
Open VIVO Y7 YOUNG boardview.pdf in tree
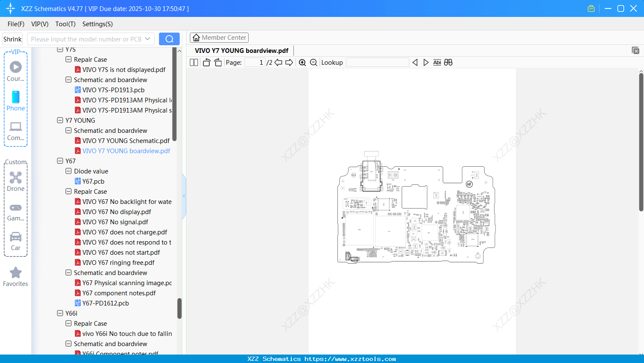(x=126, y=151)
